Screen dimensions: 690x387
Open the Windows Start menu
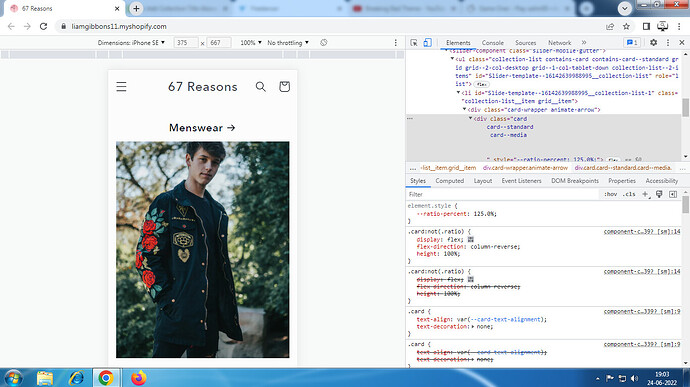coord(13,378)
